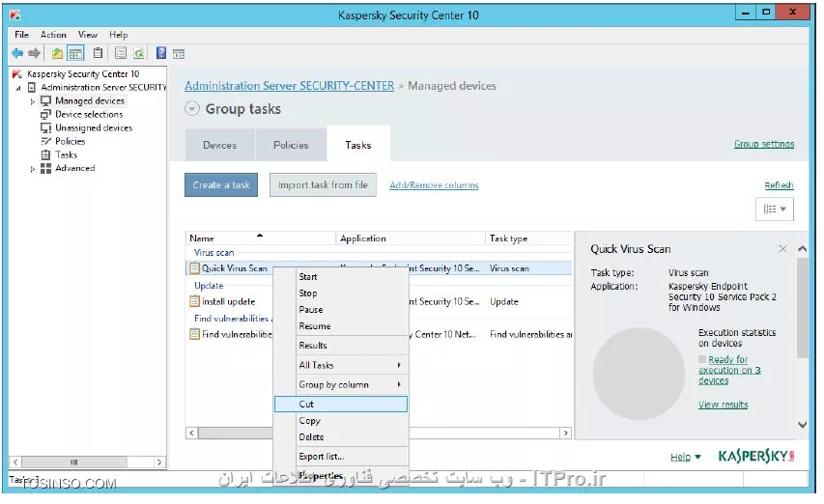
Task: Click the blue Back arrow in toolbar
Action: pyautogui.click(x=17, y=53)
